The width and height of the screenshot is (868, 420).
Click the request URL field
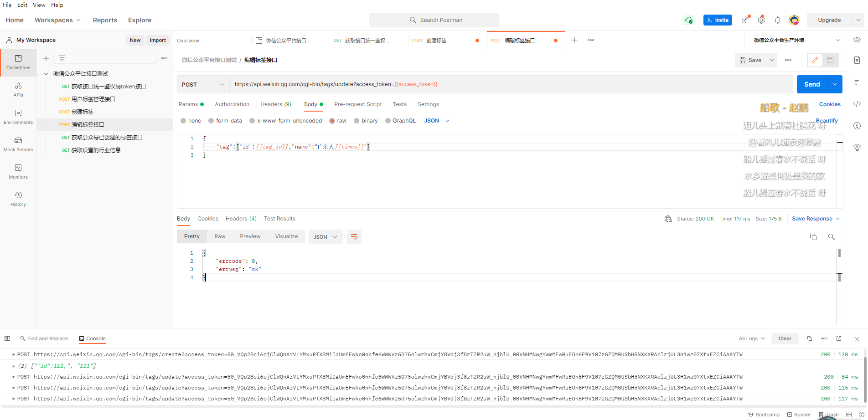(x=511, y=84)
